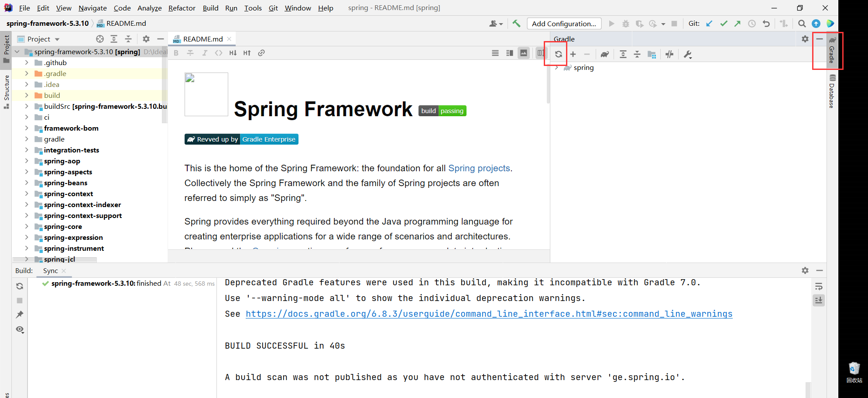This screenshot has width=868, height=398.
Task: Expand all in Gradle tool window
Action: click(623, 54)
